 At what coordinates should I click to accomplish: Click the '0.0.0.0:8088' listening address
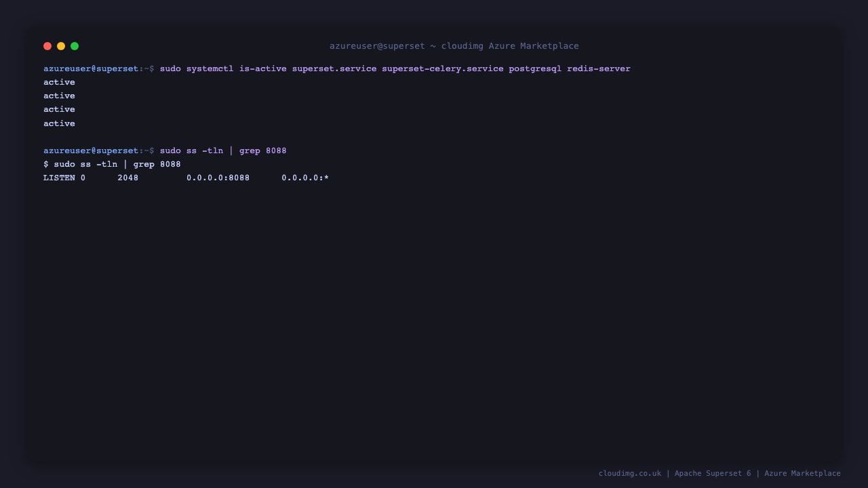point(218,178)
